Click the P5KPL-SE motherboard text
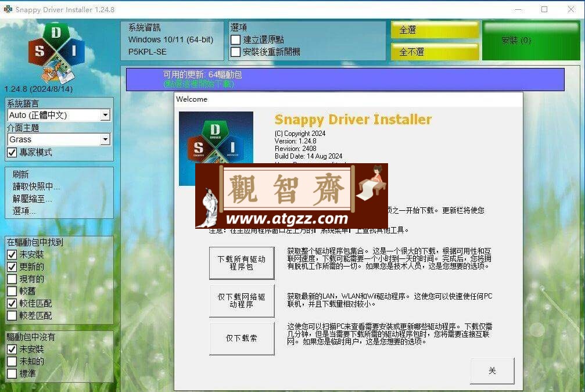585x392 pixels. point(148,52)
